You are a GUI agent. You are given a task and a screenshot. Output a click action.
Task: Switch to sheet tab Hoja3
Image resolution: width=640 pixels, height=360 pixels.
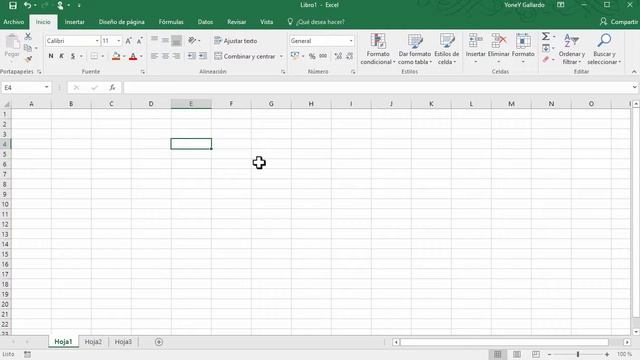coord(123,342)
